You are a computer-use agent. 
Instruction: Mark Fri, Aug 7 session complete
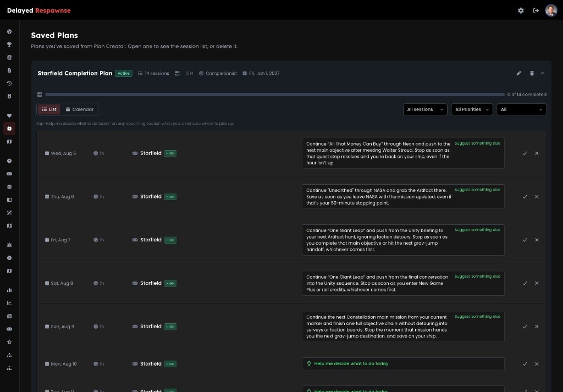(525, 240)
